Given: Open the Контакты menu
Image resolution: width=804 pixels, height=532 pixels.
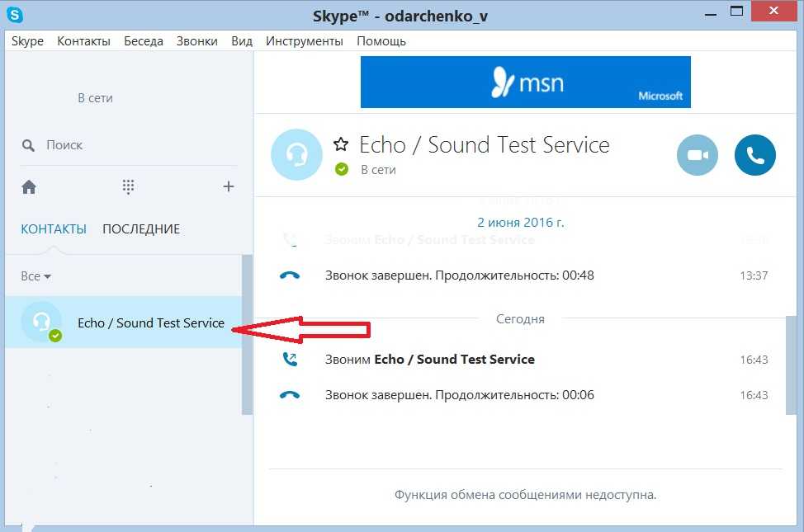Looking at the screenshot, I should 83,41.
